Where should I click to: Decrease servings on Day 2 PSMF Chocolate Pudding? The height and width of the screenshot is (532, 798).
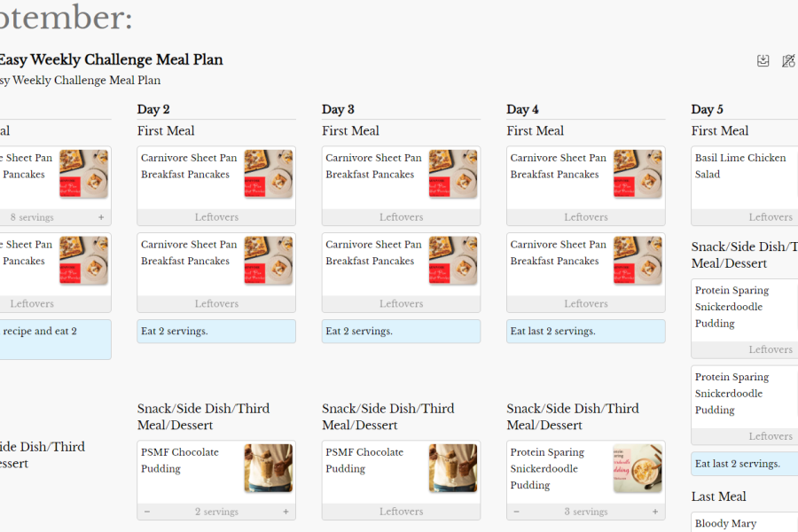pyautogui.click(x=147, y=512)
